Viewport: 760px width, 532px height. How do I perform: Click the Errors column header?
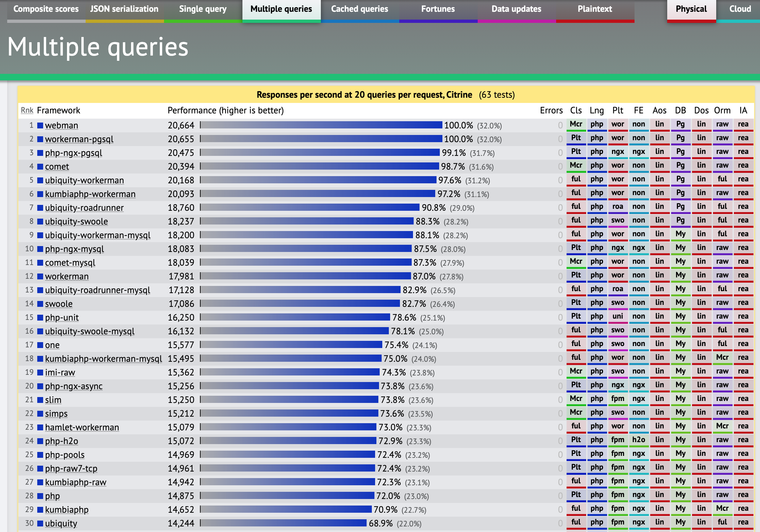point(551,110)
